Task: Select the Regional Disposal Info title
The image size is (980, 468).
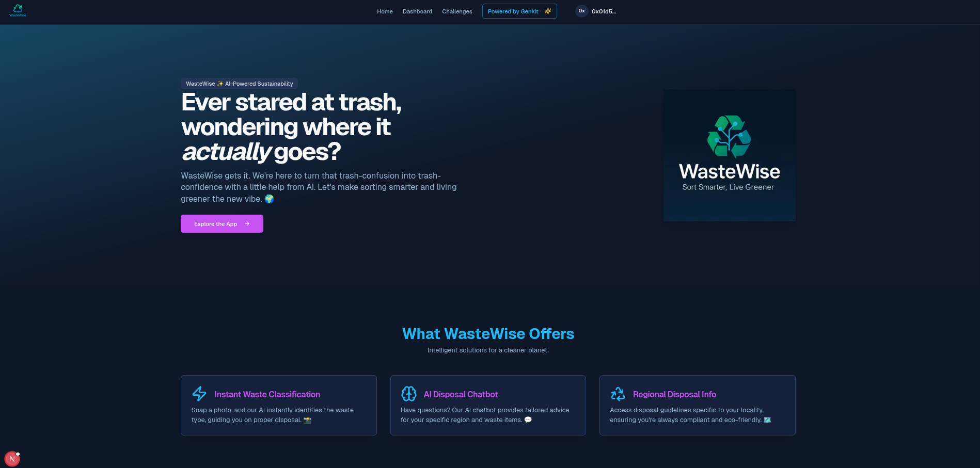Action: tap(674, 394)
